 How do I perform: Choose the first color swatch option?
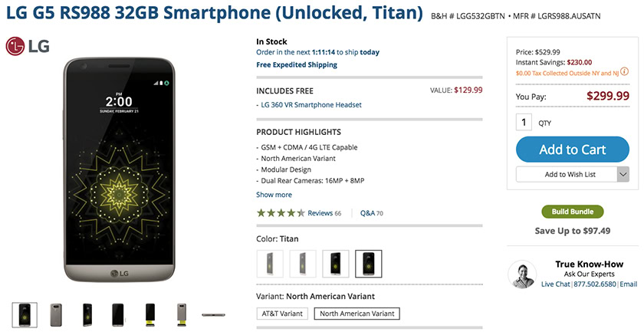270,264
